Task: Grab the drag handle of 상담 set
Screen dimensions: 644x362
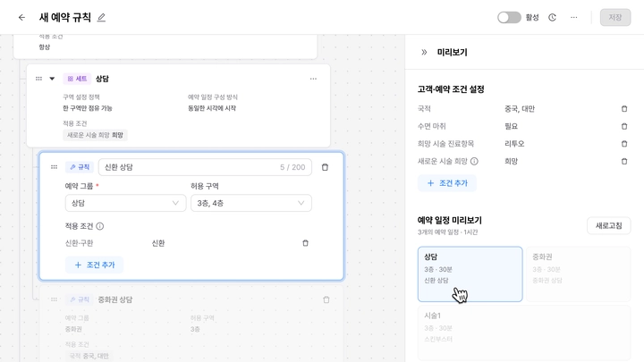Action: 38,79
